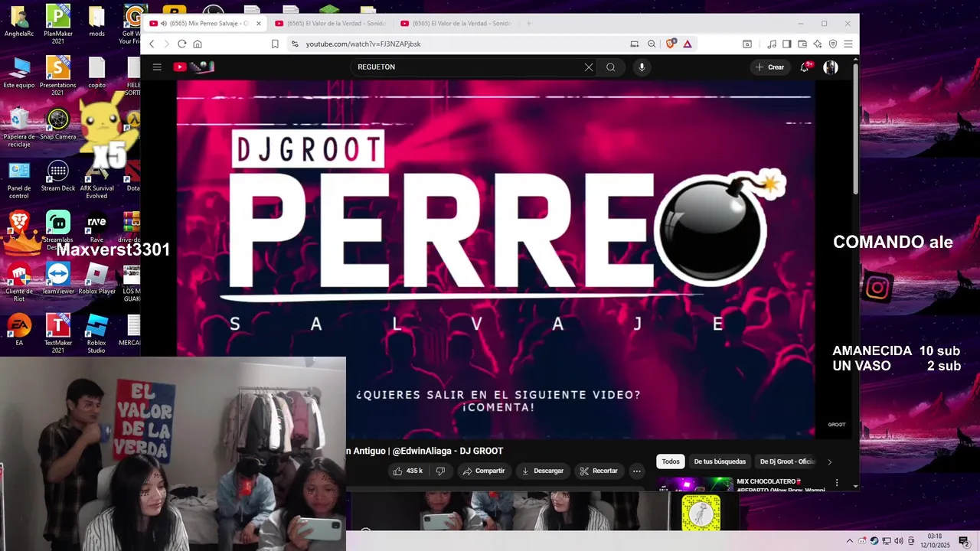This screenshot has width=980, height=551.
Task: Open YouTube notifications bell
Action: (805, 67)
